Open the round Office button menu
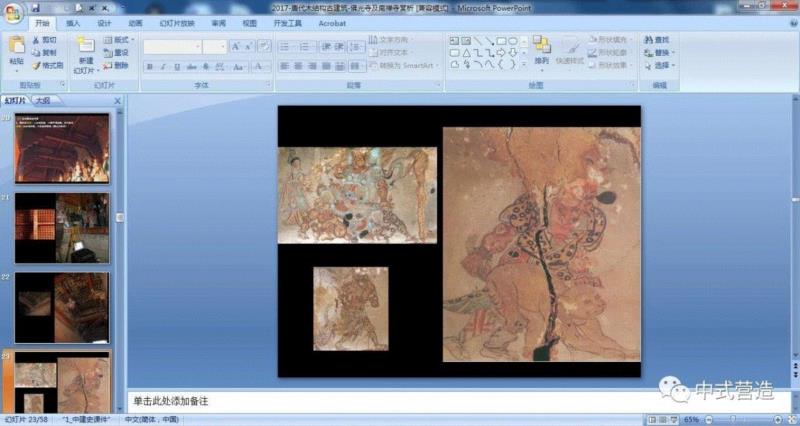The image size is (800, 426). coord(12,12)
